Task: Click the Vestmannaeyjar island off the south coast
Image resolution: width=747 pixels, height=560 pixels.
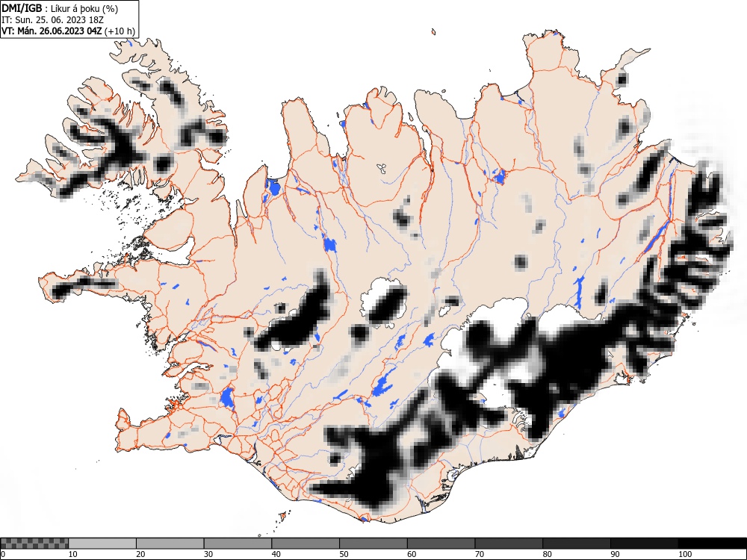Action: tap(284, 515)
